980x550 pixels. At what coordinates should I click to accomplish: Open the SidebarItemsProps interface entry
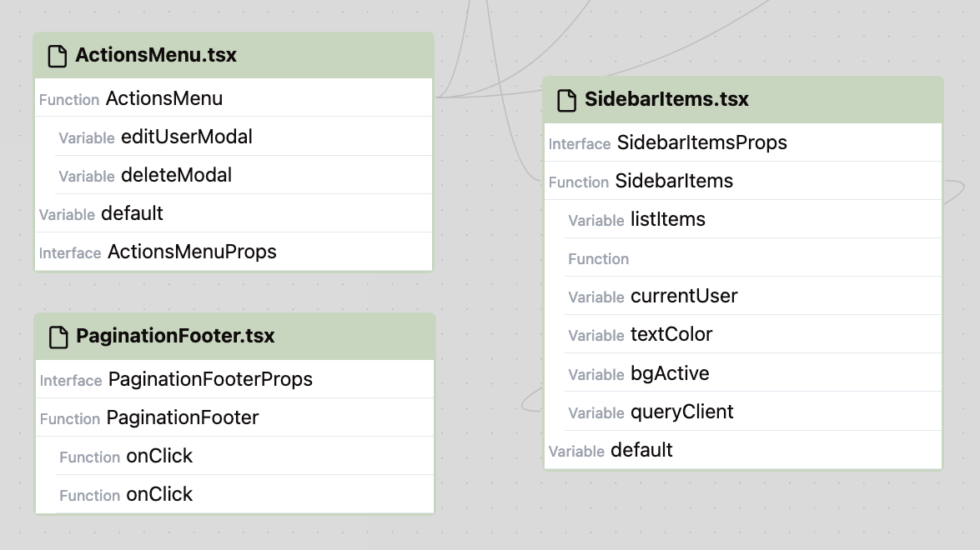pyautogui.click(x=701, y=142)
